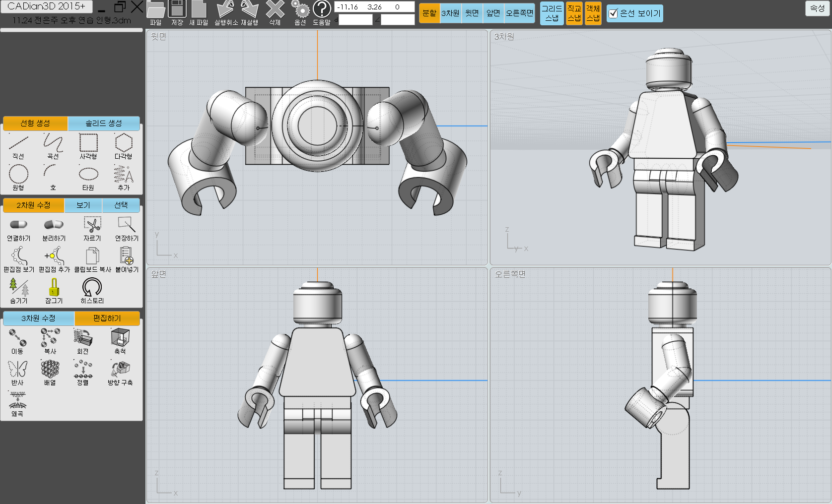Viewport: 832px width, 504px height.
Task: Toggle 은선 보이기 hidden-line checkbox
Action: 614,13
